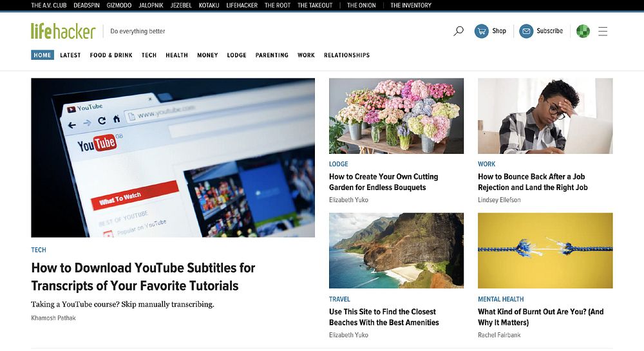Click the Shop text label
Viewport: 644px width, 351px height.
(x=499, y=31)
